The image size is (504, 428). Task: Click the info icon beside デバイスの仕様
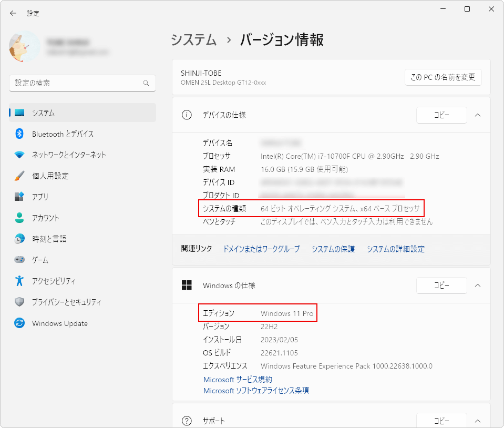point(187,115)
